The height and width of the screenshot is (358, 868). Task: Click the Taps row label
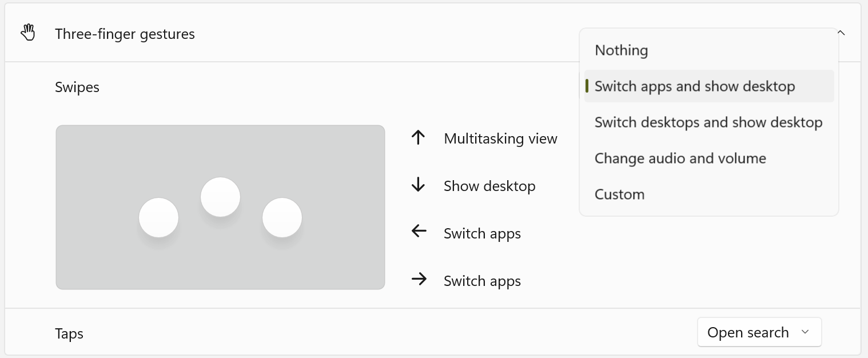point(69,333)
